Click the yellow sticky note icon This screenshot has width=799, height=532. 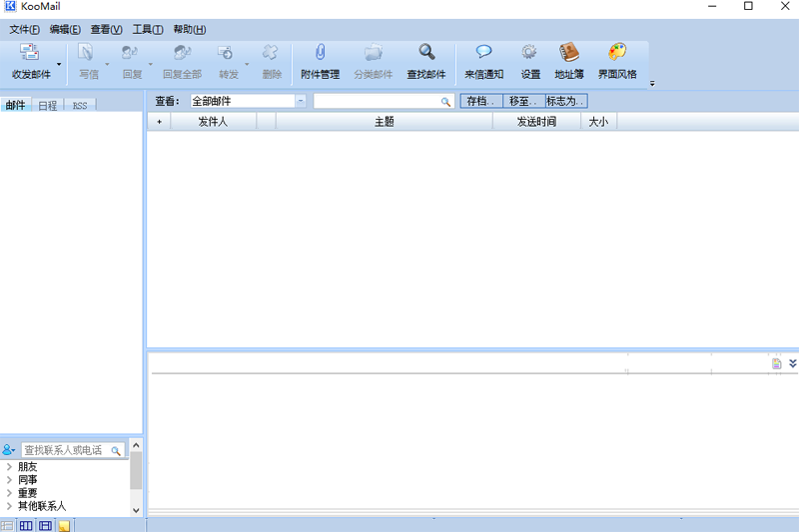64,525
